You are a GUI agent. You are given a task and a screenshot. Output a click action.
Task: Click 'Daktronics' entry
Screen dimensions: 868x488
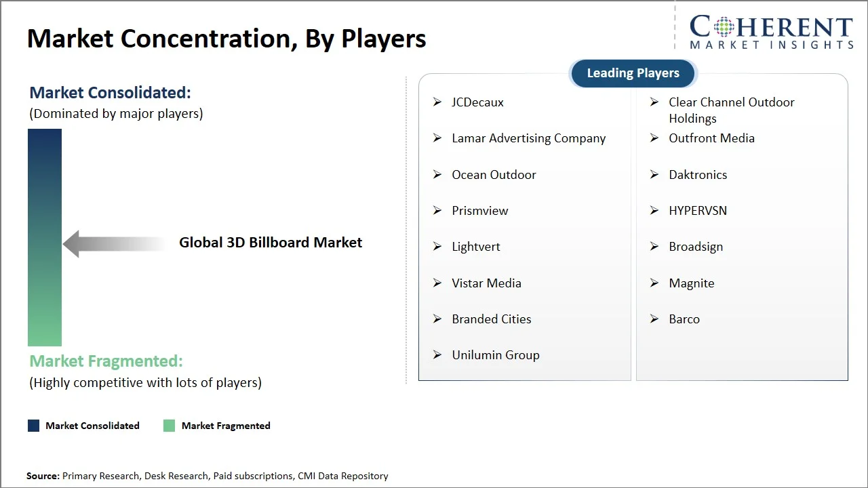pyautogui.click(x=698, y=175)
